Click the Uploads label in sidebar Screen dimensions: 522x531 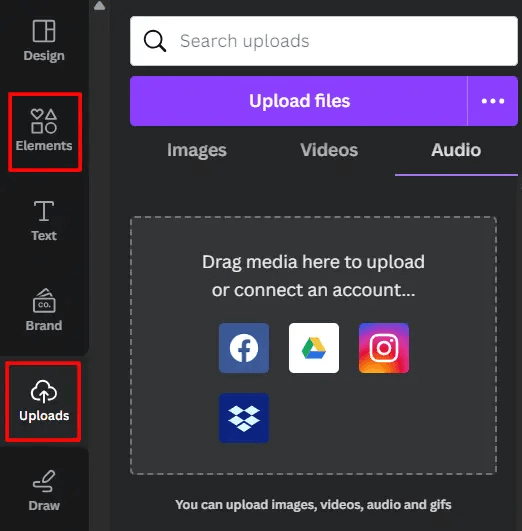coord(44,416)
